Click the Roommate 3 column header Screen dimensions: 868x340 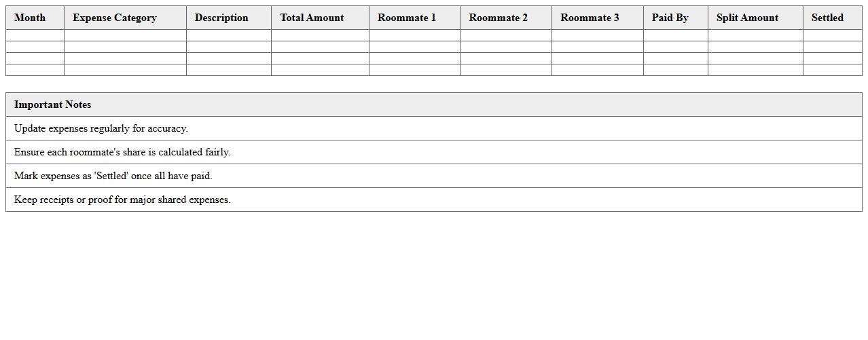(x=590, y=18)
